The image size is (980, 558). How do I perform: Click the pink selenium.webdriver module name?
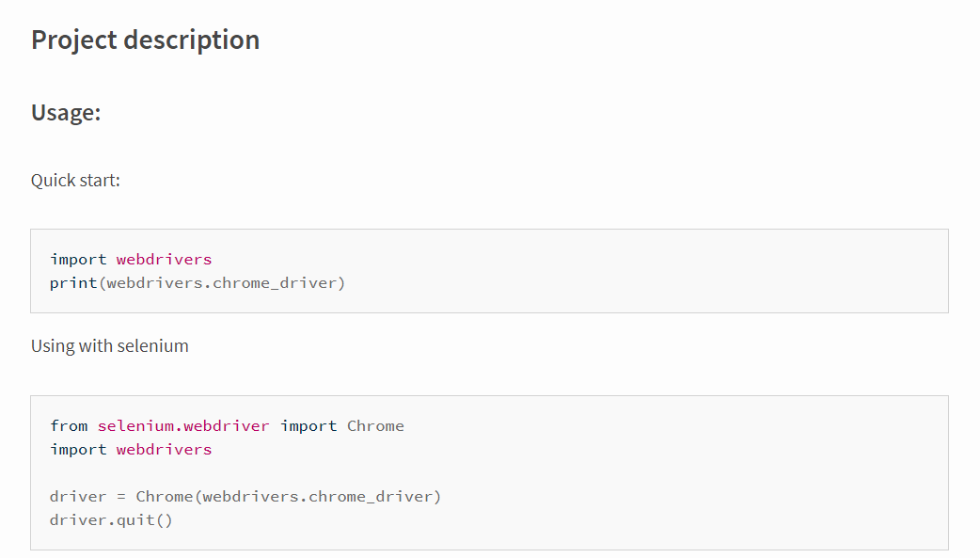point(183,425)
